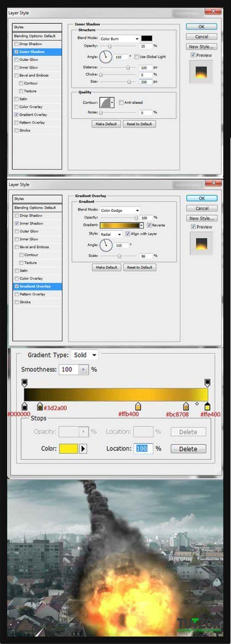Enable Drop Shadow in Inner Shadow dialog
Screen dimensions: 231x644
(x=17, y=44)
